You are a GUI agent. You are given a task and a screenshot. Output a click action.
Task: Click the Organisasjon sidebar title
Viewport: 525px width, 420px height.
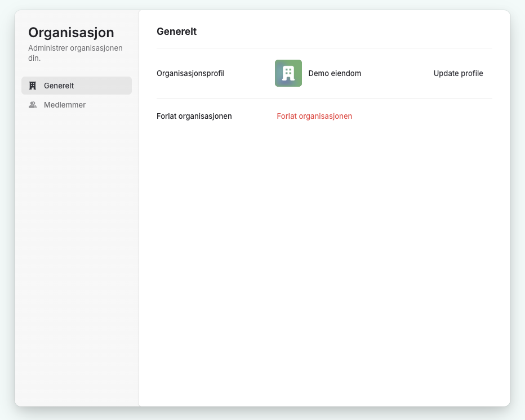click(x=71, y=32)
